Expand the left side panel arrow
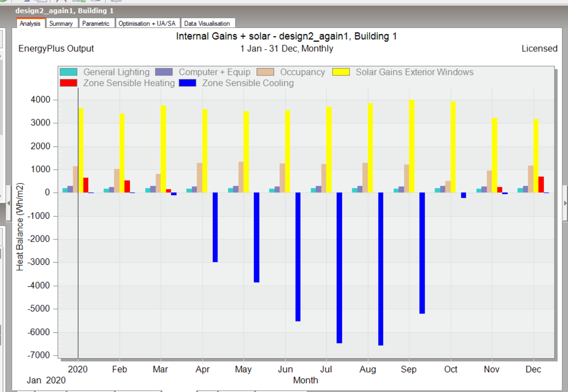 click(8, 203)
